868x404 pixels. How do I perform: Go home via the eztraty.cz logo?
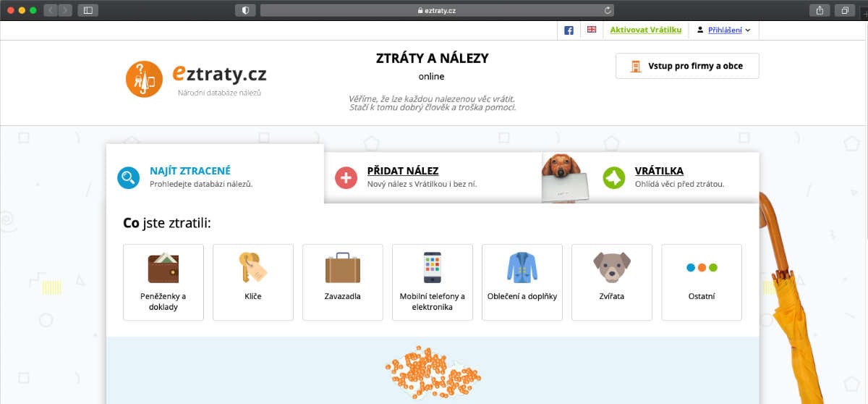(196, 78)
